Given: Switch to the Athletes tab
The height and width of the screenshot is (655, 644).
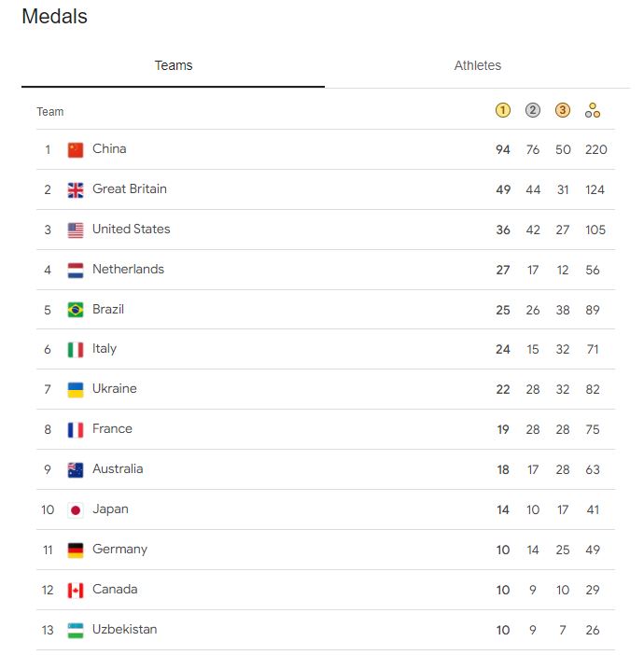Looking at the screenshot, I should click(x=477, y=65).
